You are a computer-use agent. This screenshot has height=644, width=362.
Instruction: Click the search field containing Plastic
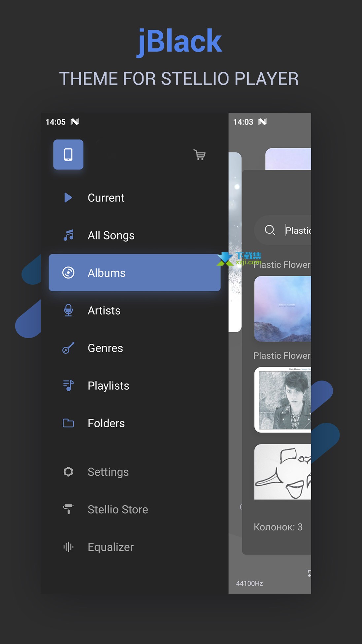[x=283, y=230]
